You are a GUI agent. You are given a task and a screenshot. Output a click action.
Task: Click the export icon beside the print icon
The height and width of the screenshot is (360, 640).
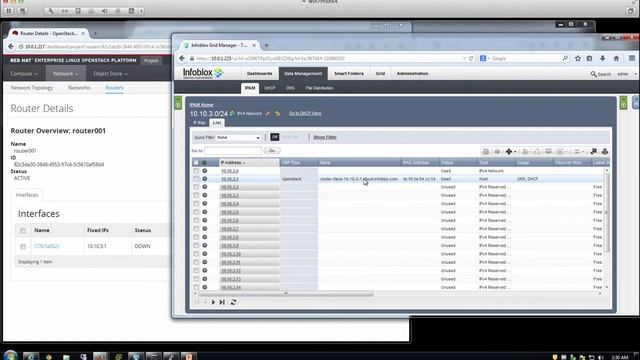593,151
